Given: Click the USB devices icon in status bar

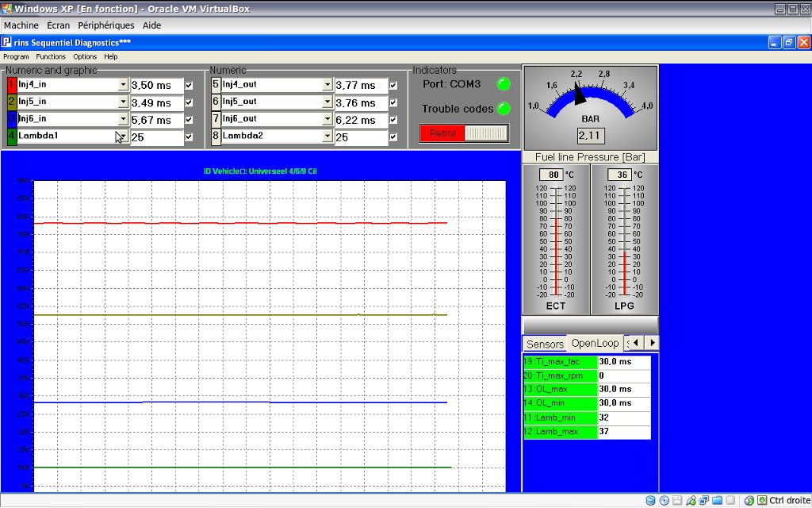Looking at the screenshot, I should (x=691, y=500).
